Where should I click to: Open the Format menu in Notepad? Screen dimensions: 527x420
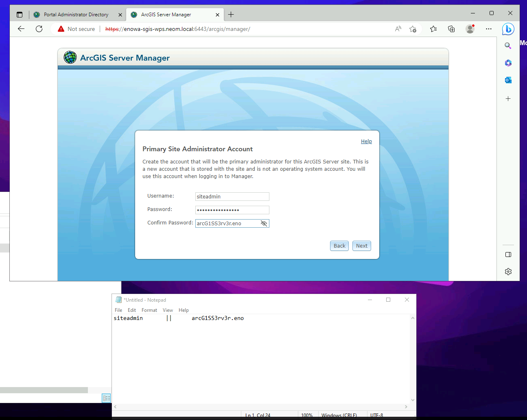[x=149, y=310]
